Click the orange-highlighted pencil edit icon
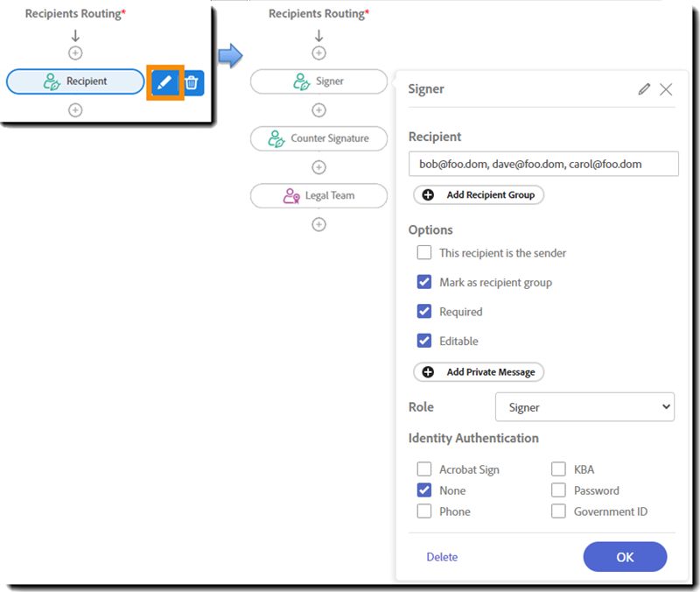This screenshot has height=592, width=700. pyautogui.click(x=164, y=81)
